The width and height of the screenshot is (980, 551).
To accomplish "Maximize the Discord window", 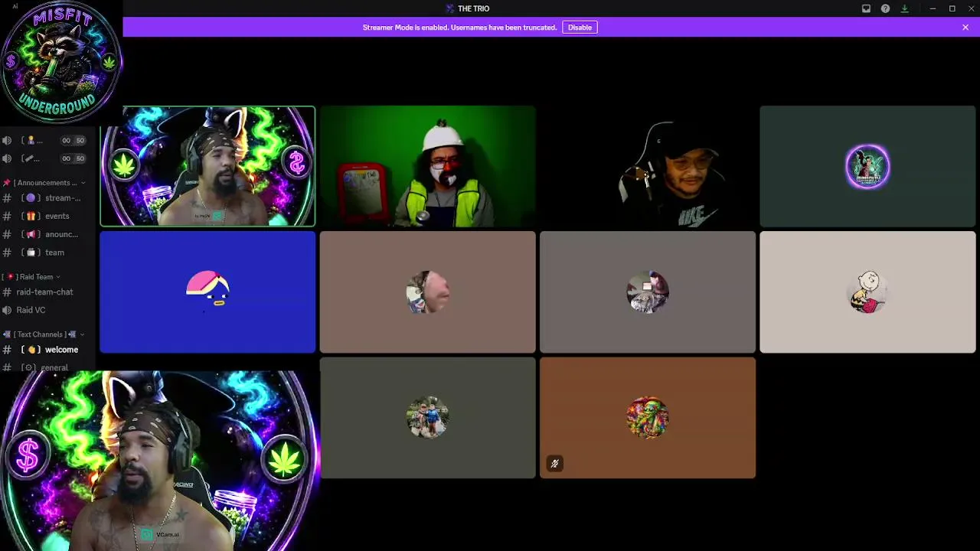I will pos(952,8).
